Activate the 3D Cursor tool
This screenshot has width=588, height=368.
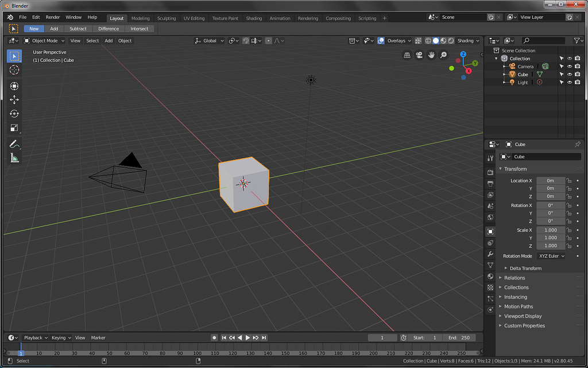coord(14,70)
